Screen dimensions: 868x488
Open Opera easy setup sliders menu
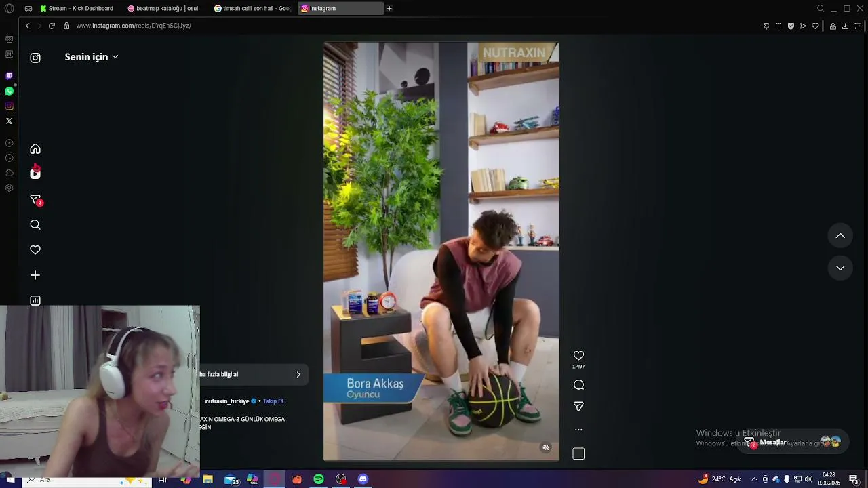[858, 26]
